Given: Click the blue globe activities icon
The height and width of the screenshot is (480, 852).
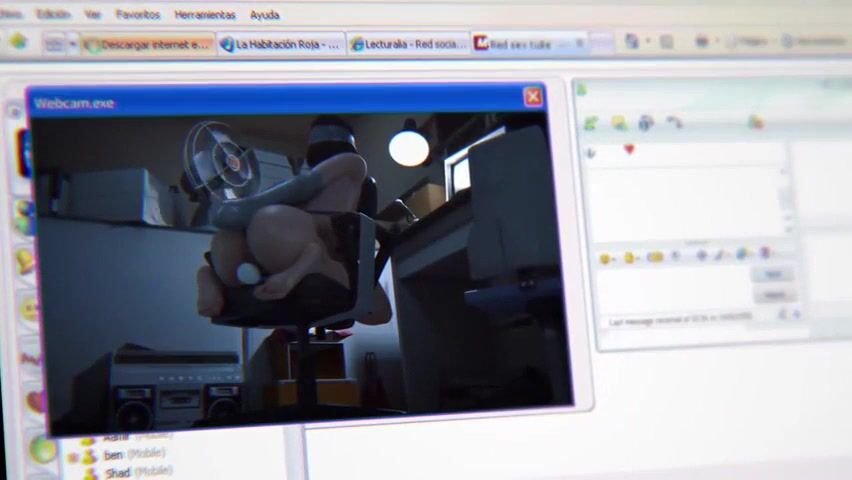Looking at the screenshot, I should coord(646,123).
